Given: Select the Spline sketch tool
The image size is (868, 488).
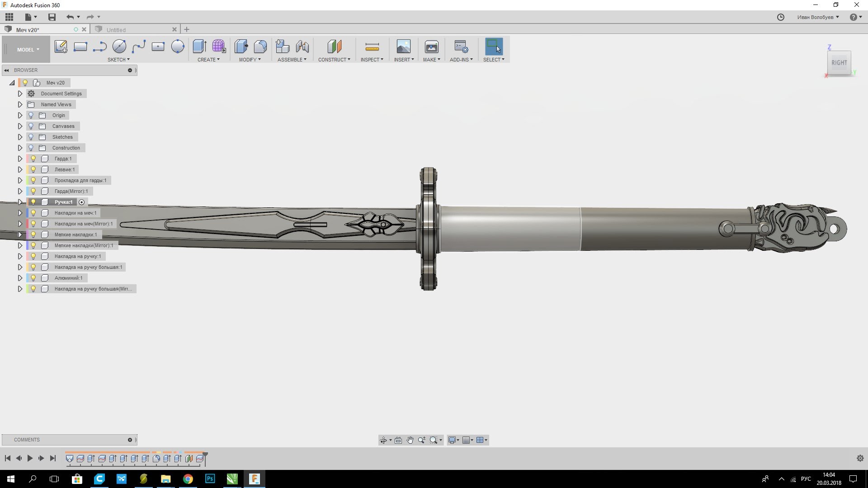Looking at the screenshot, I should [139, 47].
